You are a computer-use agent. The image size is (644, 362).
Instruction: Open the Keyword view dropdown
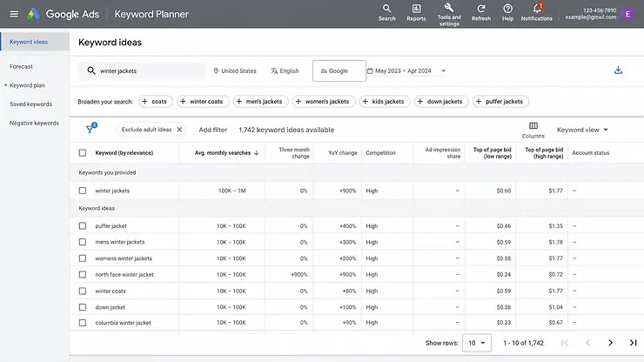[582, 130]
